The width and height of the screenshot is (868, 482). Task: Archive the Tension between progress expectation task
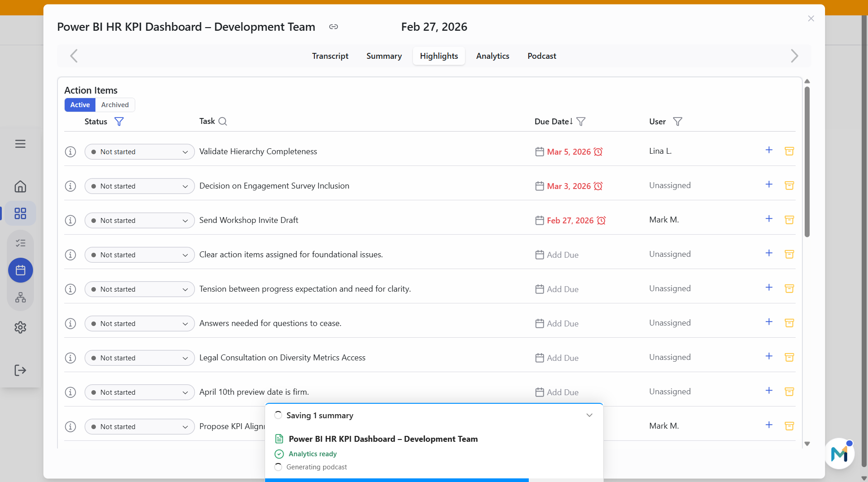(x=789, y=288)
